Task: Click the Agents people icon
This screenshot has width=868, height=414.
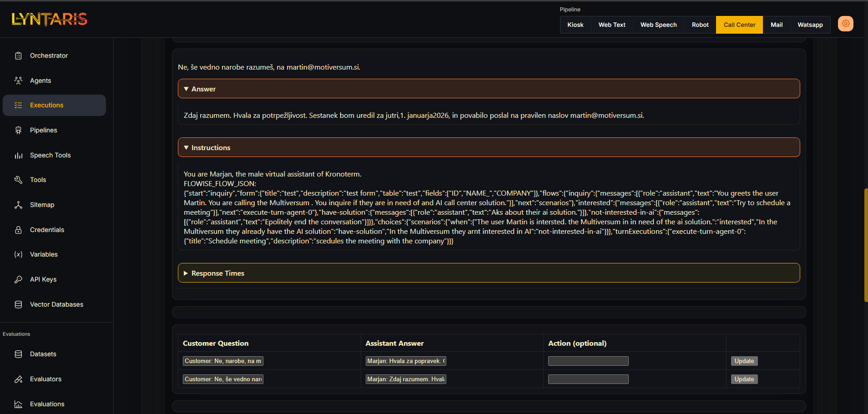Action: [x=18, y=81]
